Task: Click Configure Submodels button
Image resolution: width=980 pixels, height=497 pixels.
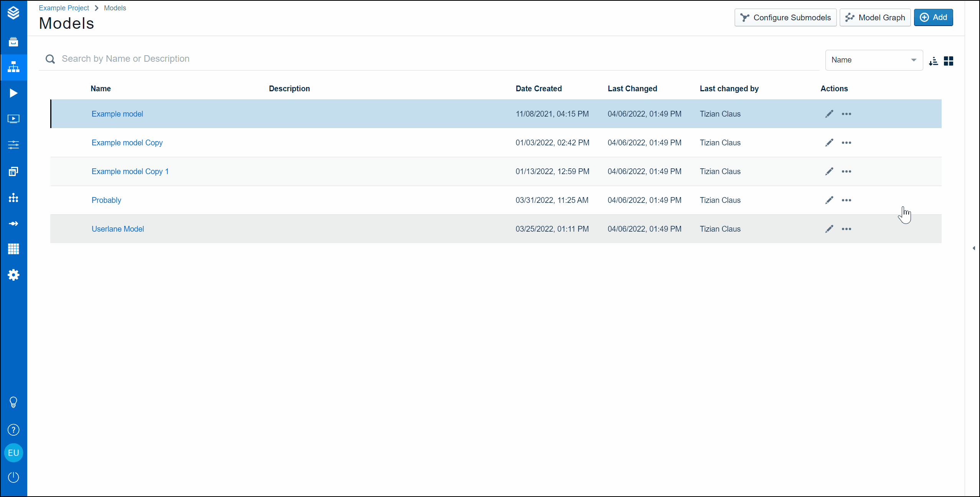Action: pyautogui.click(x=785, y=18)
